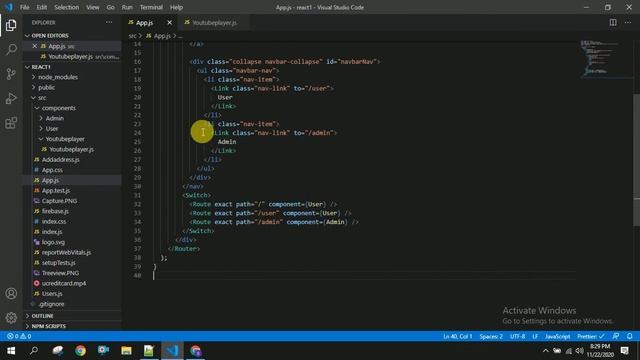Open the Search view in activity bar

(x=11, y=50)
